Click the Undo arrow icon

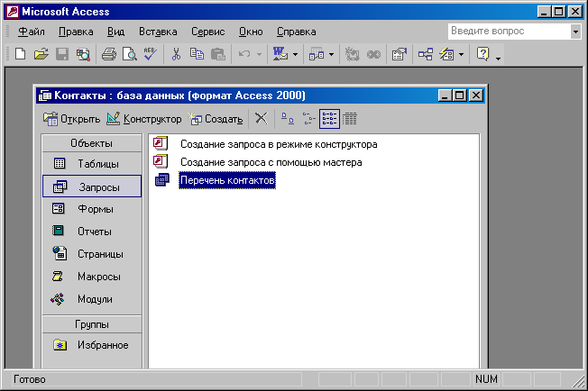(244, 54)
